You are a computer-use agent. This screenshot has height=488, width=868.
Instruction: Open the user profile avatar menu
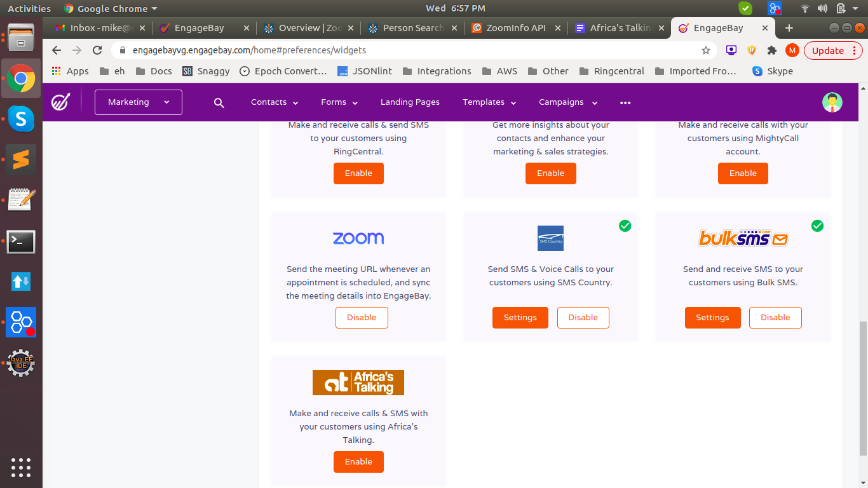tap(832, 102)
